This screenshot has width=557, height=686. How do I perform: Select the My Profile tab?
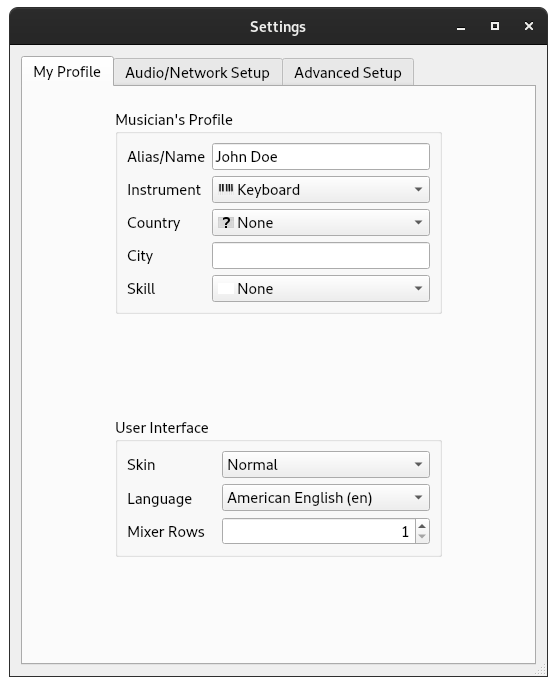pos(67,71)
